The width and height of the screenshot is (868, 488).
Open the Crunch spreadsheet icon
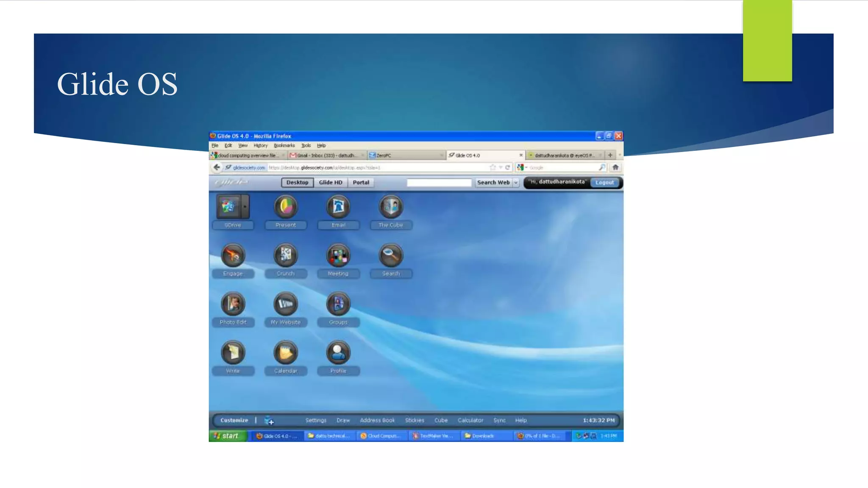(286, 255)
